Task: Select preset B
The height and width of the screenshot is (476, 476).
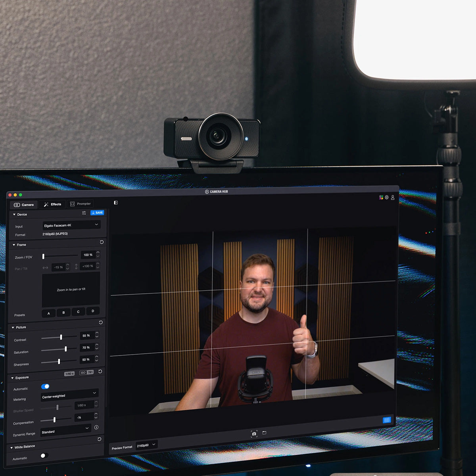Action: pos(63,313)
